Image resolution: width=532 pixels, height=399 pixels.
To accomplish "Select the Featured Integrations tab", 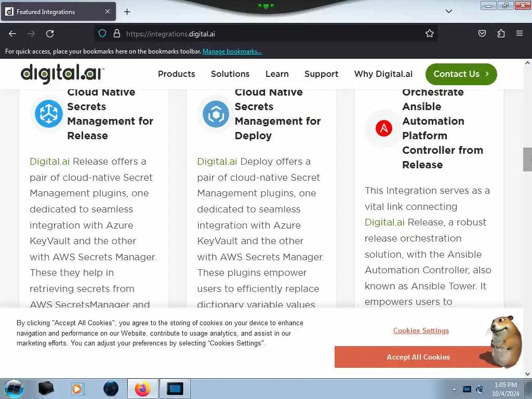I will 58,11.
